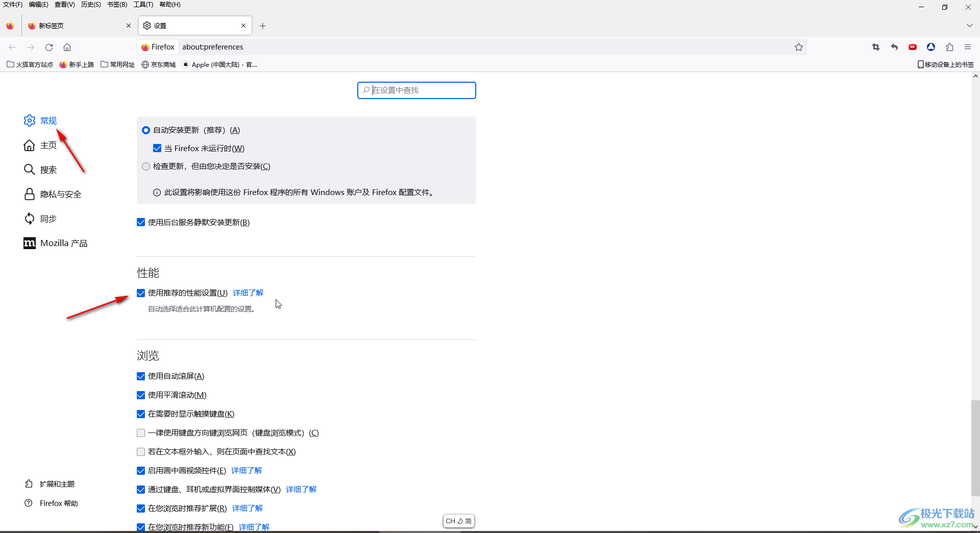The height and width of the screenshot is (533, 980).
Task: Toggle 在您浏览时推荐扩展 checkbox
Action: (141, 508)
